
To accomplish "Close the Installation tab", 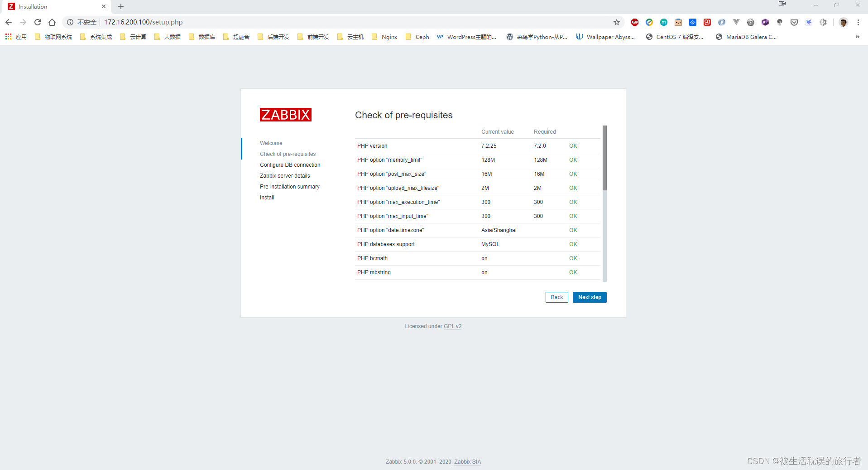I will (x=104, y=6).
